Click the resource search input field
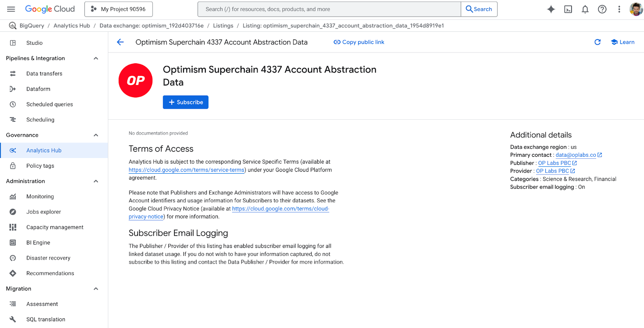644x328 pixels. point(329,9)
